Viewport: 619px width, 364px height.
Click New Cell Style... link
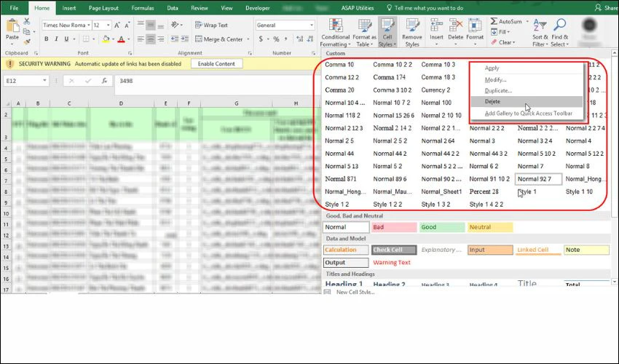click(x=355, y=292)
